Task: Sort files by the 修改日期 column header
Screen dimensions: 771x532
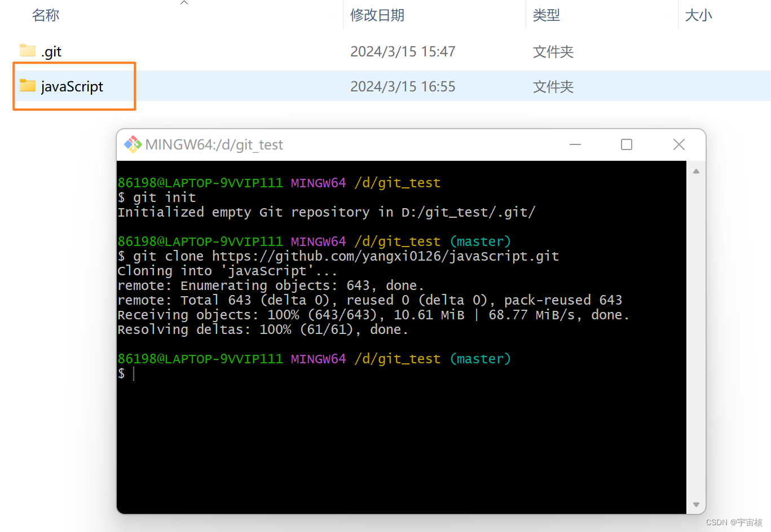Action: coord(377,15)
